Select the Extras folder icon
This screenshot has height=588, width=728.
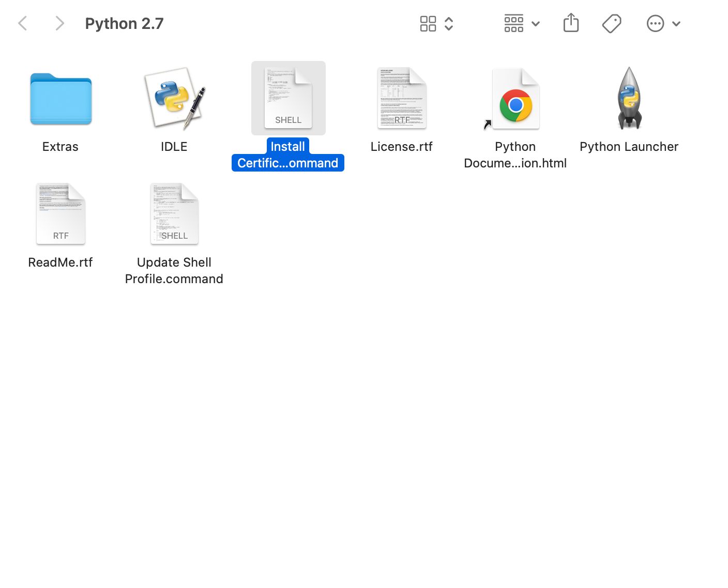(60, 99)
